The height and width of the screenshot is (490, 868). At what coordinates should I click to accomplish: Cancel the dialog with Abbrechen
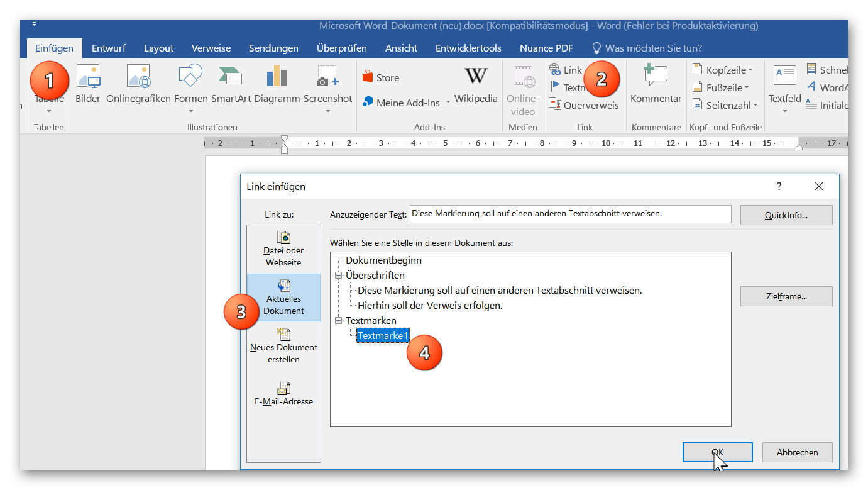coord(797,452)
